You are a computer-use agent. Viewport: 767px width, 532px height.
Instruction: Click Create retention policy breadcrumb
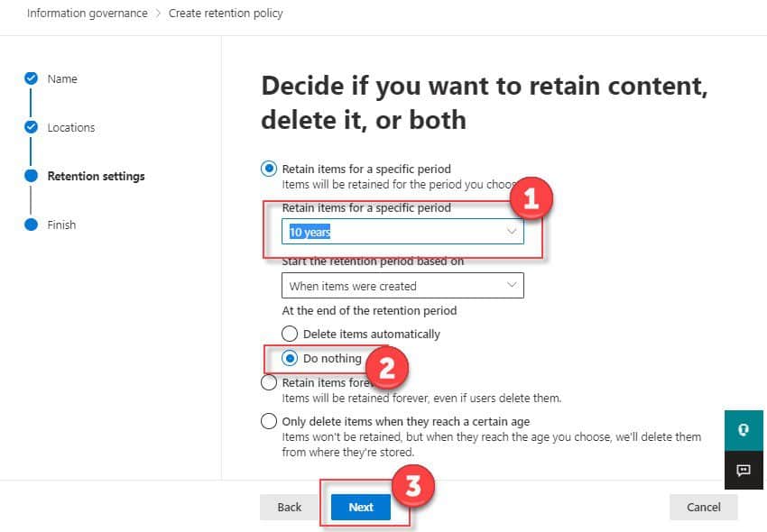(226, 14)
